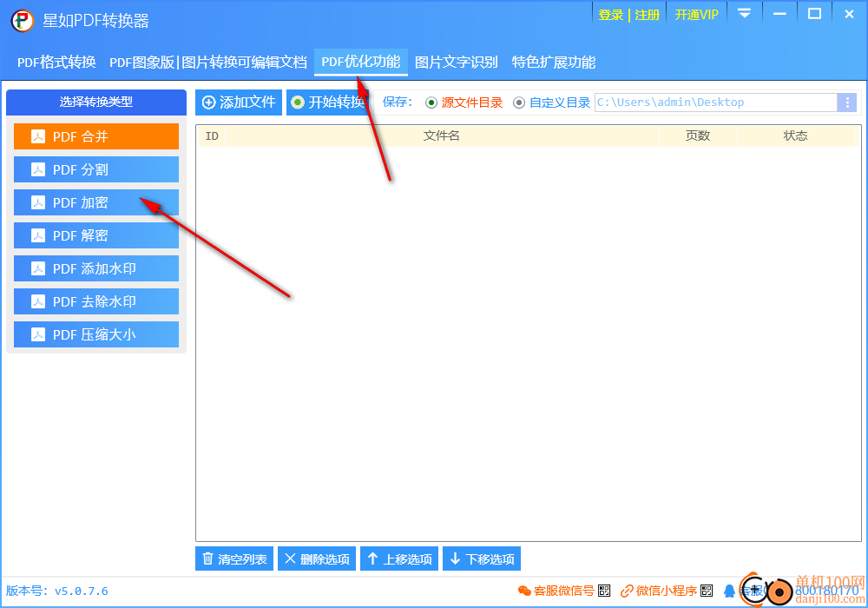Open the title bar dropdown menu arrow

click(x=745, y=14)
